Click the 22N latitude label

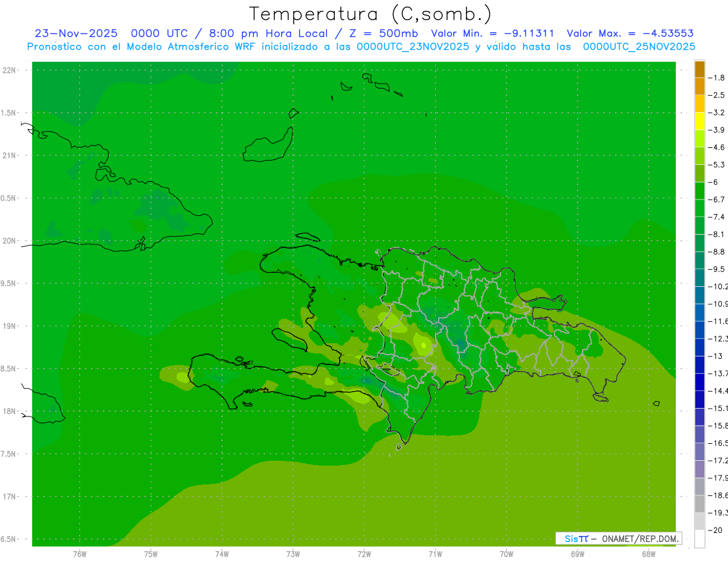coord(10,70)
